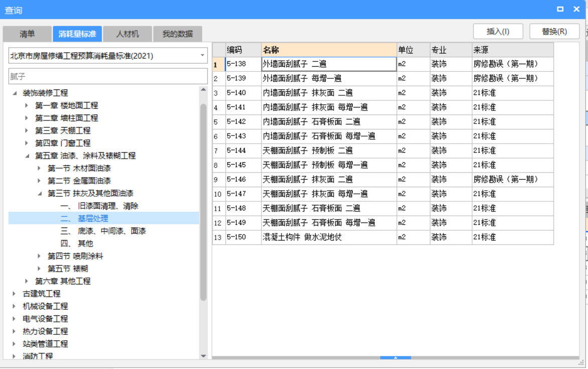Select row 天棚面刮腻子 抹灰面 每增一遍
This screenshot has width=588, height=369.
[x=383, y=194]
